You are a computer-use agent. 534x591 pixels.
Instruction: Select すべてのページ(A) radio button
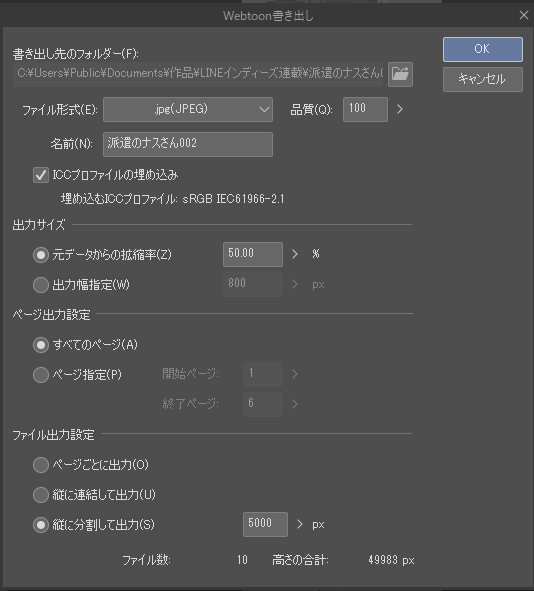tap(41, 345)
